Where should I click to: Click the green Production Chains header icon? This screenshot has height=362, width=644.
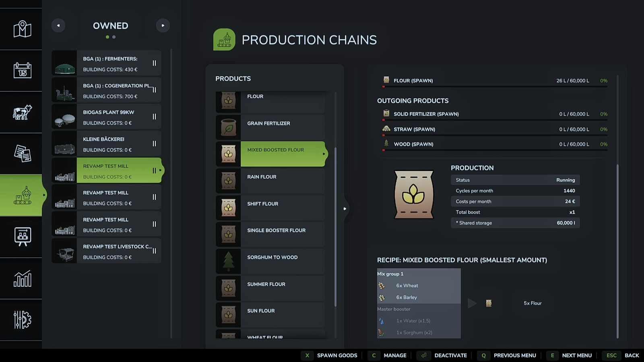click(224, 39)
